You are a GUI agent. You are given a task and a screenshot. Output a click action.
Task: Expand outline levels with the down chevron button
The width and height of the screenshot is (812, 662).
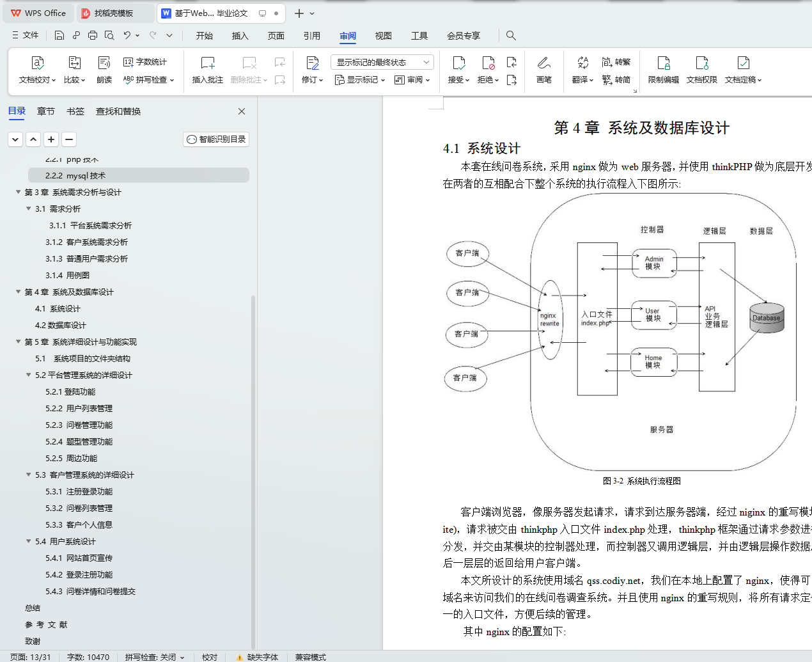pos(15,139)
